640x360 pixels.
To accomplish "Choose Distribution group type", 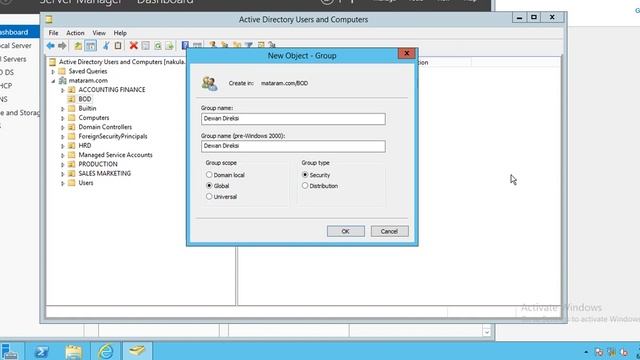I will pos(305,185).
